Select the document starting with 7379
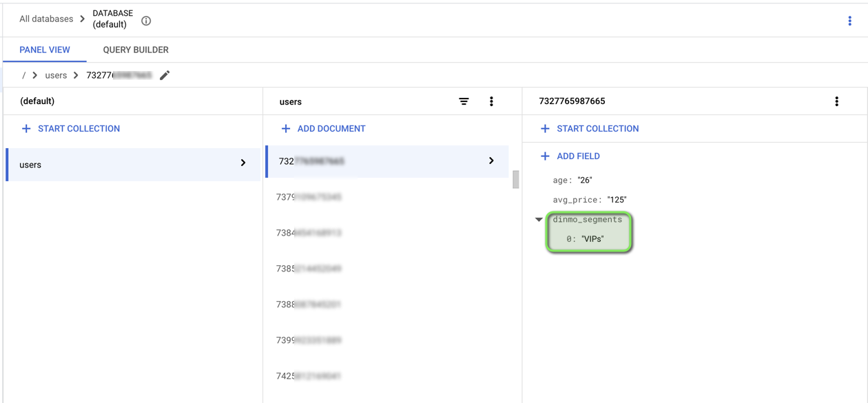 [309, 197]
